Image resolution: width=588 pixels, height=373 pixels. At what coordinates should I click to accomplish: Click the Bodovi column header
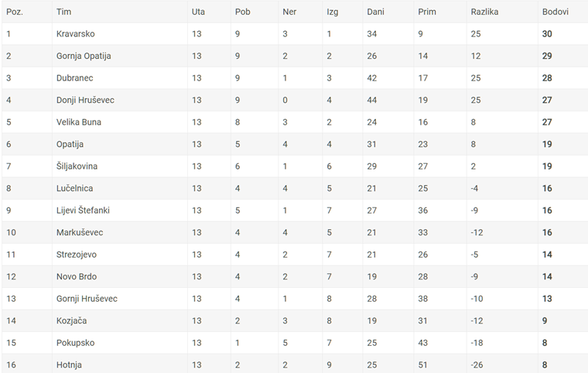click(x=555, y=12)
